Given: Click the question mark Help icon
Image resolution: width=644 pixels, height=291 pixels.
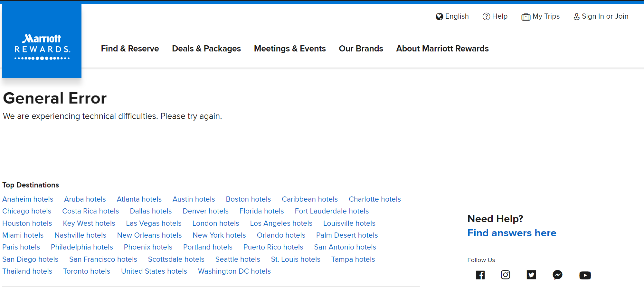Looking at the screenshot, I should pyautogui.click(x=486, y=16).
